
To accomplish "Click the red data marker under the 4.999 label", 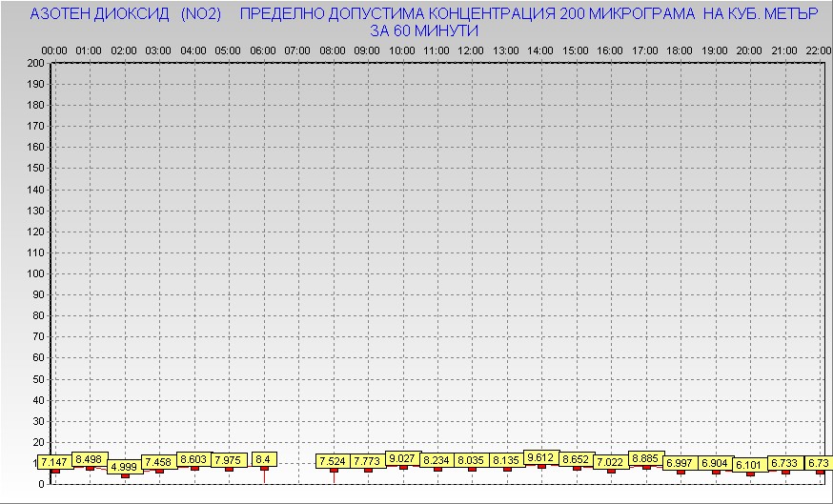I will pyautogui.click(x=125, y=475).
